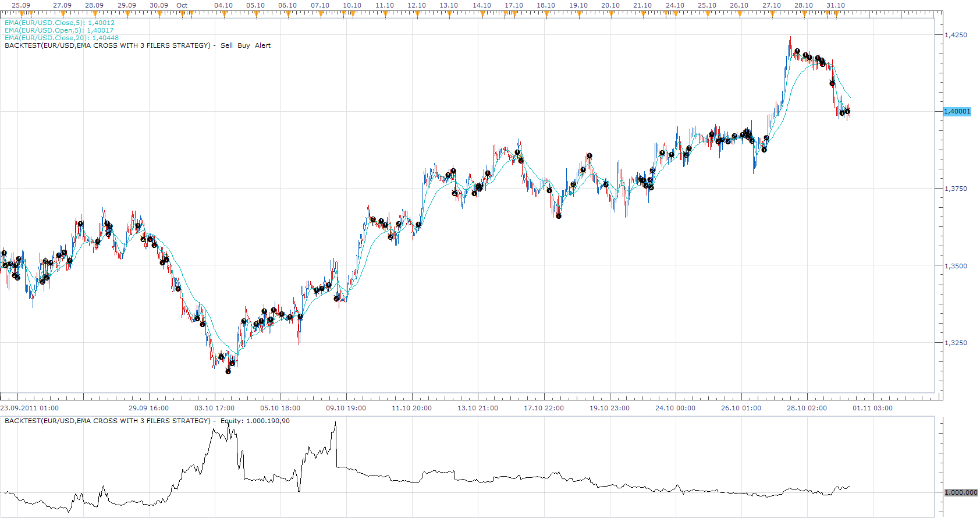Click the orange marker beneath 18.10

point(546,13)
